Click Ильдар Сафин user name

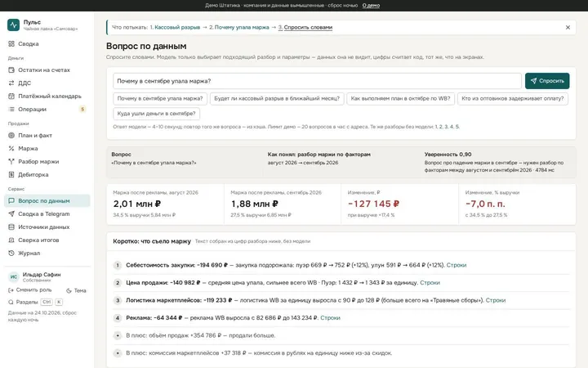point(42,275)
